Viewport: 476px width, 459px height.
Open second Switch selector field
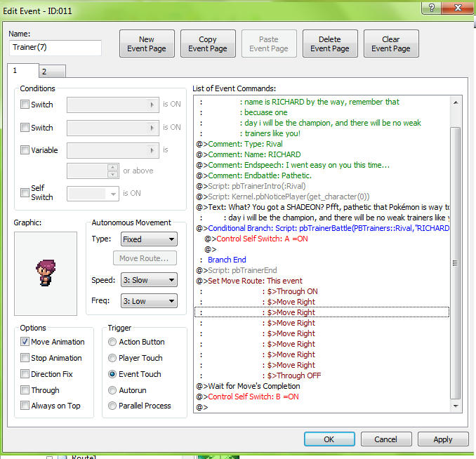click(112, 128)
